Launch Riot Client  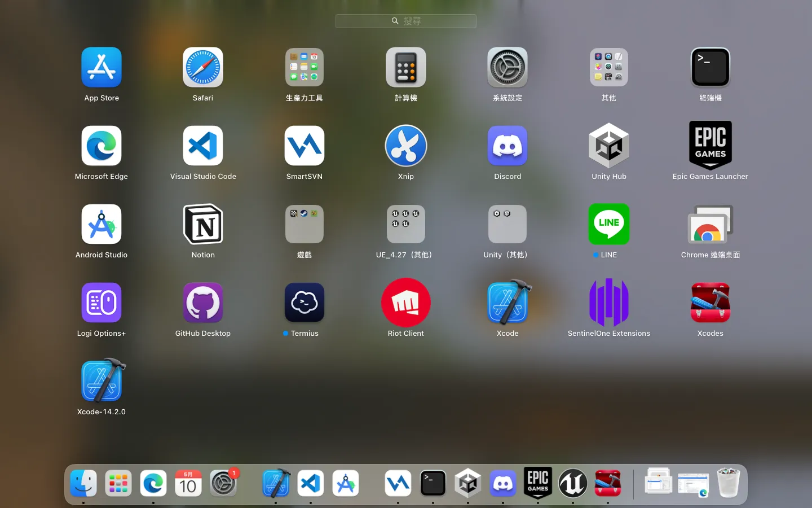click(406, 303)
